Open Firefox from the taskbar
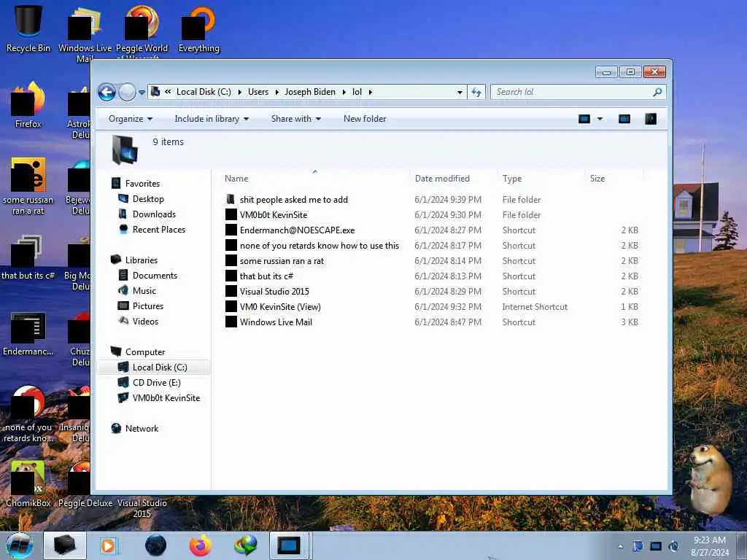Screen dimensions: 747x560 [x=201, y=545]
